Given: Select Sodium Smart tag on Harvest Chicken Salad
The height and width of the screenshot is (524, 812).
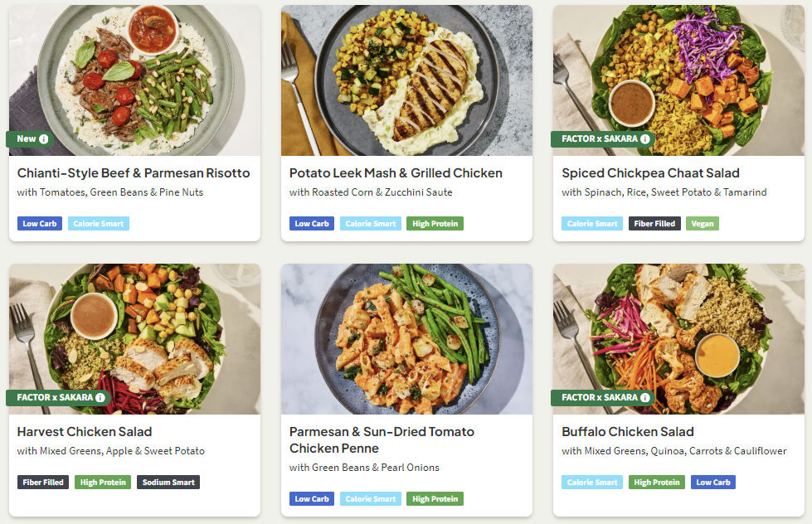Looking at the screenshot, I should 168,483.
